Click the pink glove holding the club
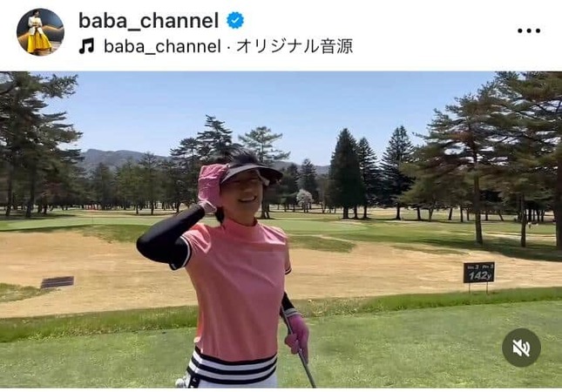The image size is (562, 392). coord(297,335)
